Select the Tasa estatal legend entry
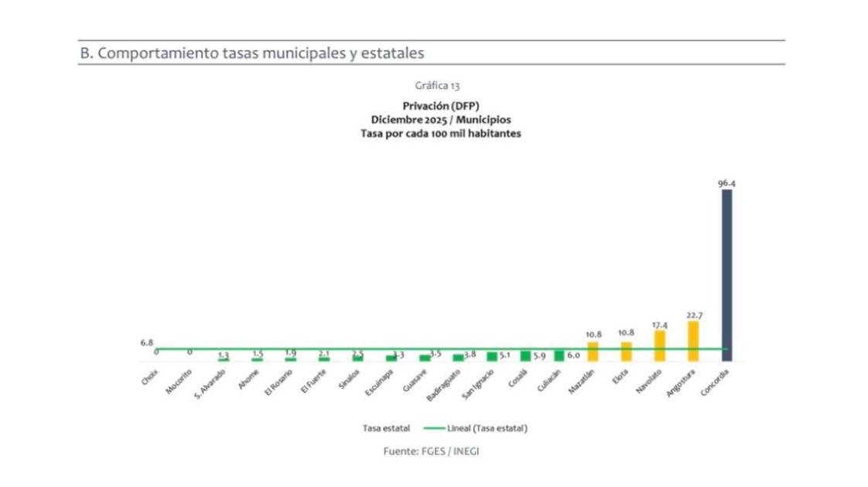The height and width of the screenshot is (487, 868). coord(386,427)
